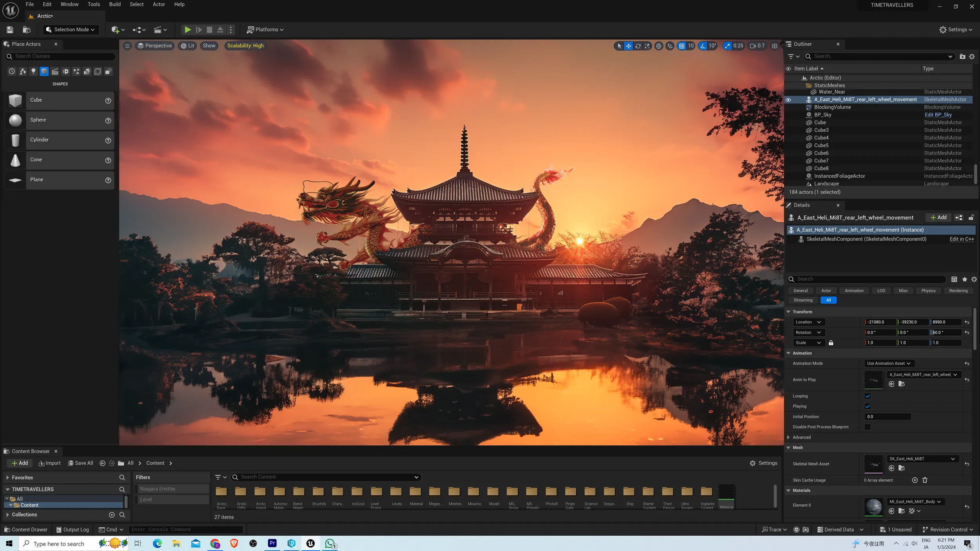
Task: Click Edit BP_Sky link in Outliner
Action: (938, 115)
